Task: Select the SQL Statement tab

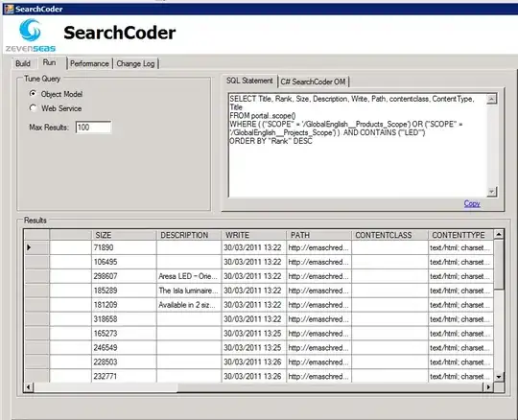Action: pyautogui.click(x=249, y=81)
